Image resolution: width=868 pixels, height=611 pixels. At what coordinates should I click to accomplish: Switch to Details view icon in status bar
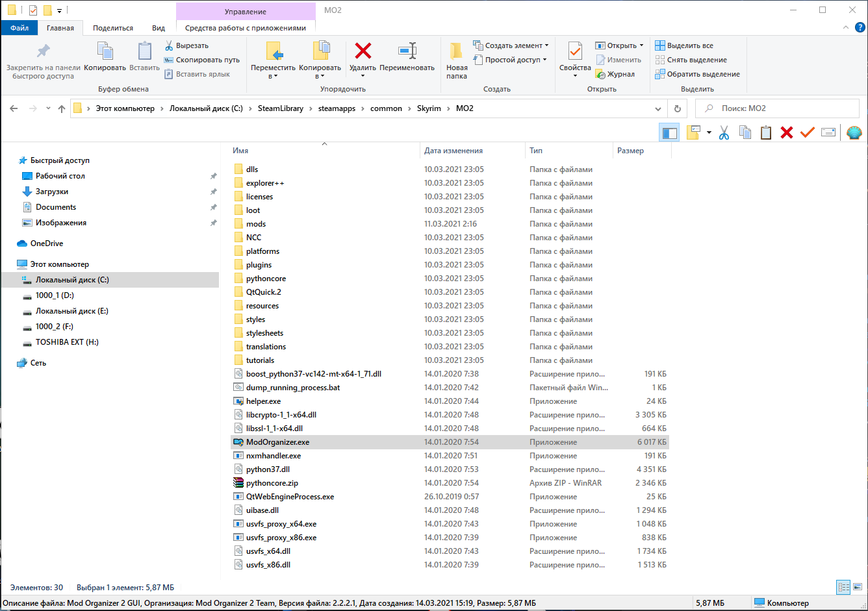(x=843, y=588)
